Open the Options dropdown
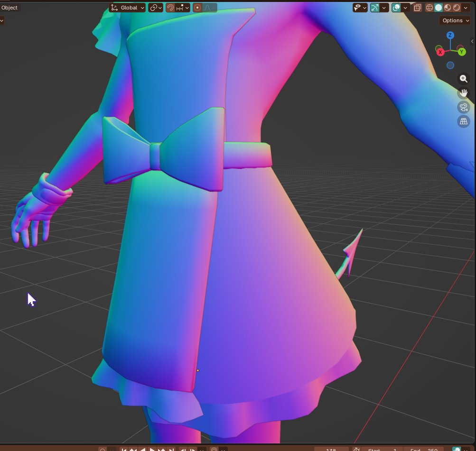The image size is (476, 451). coord(456,20)
